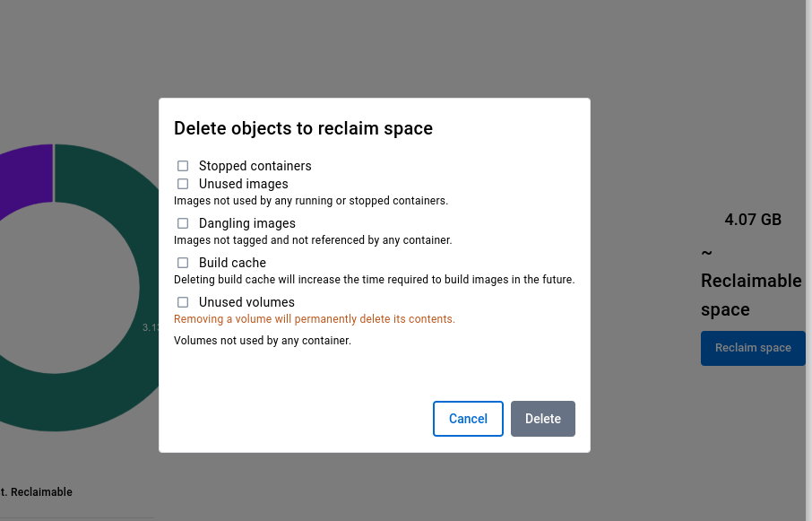Click the vertical scrollbar on the page edge
Viewport: 812px width, 521px height.
(x=809, y=260)
